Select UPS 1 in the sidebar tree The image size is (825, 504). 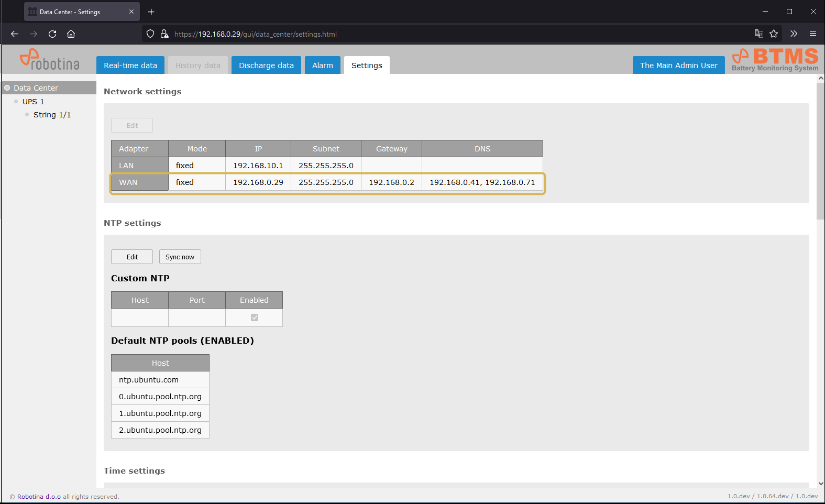pos(33,102)
